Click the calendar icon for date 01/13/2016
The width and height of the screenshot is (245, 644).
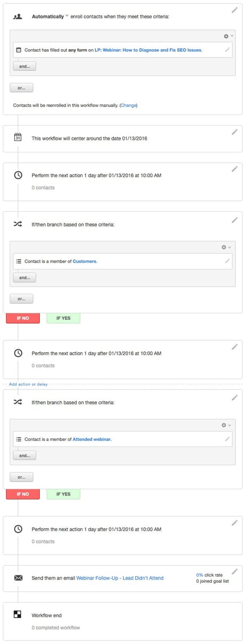coord(18,137)
